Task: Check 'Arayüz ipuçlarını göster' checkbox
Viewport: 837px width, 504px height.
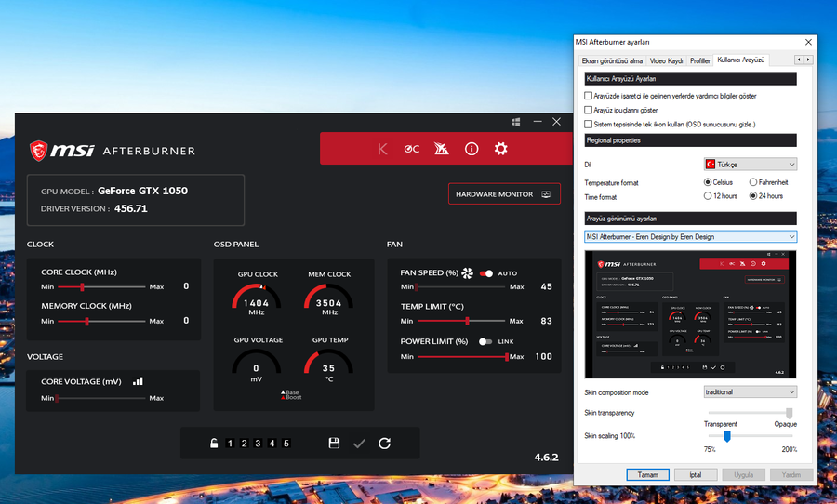Action: (589, 110)
